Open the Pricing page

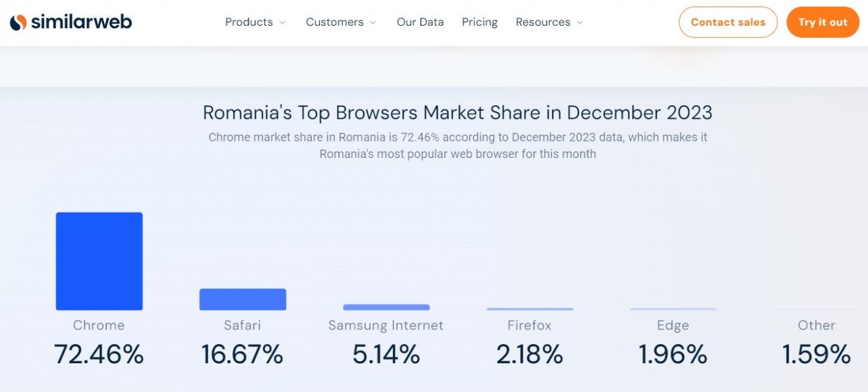pos(479,22)
